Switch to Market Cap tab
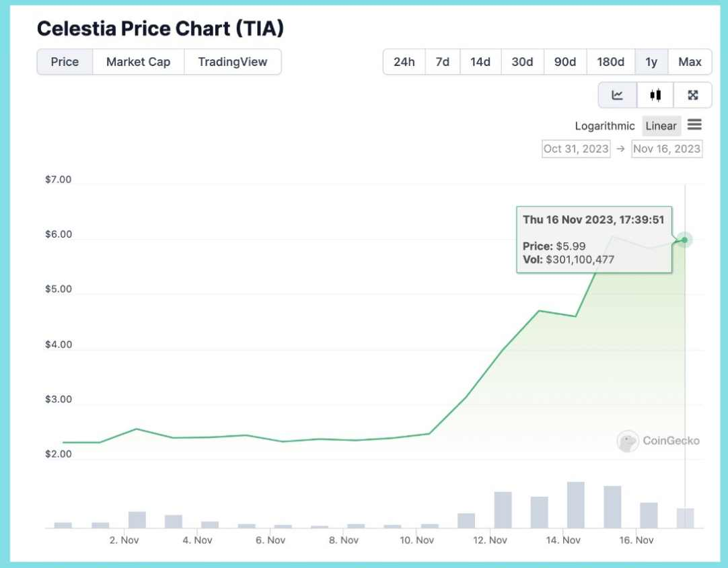Screen dimensions: 728x568 [139, 62]
